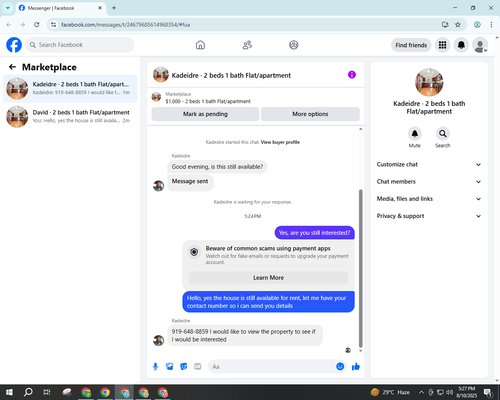500x400 pixels.
Task: Open Chrome profile icon in toolbar
Action: coord(477,25)
